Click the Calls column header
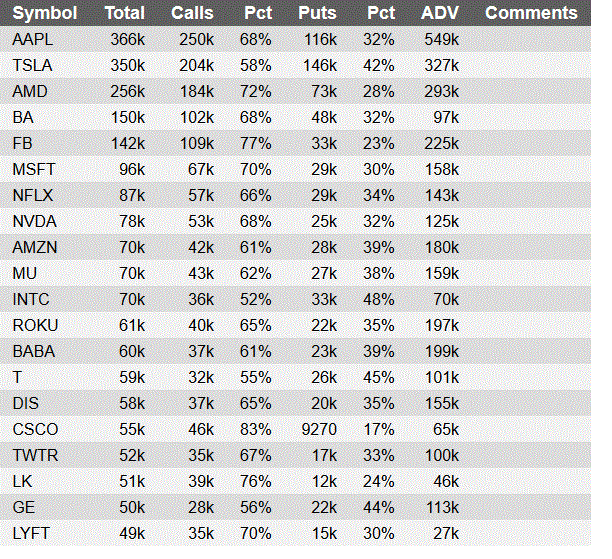Viewport: 612px width, 559px height. click(192, 13)
